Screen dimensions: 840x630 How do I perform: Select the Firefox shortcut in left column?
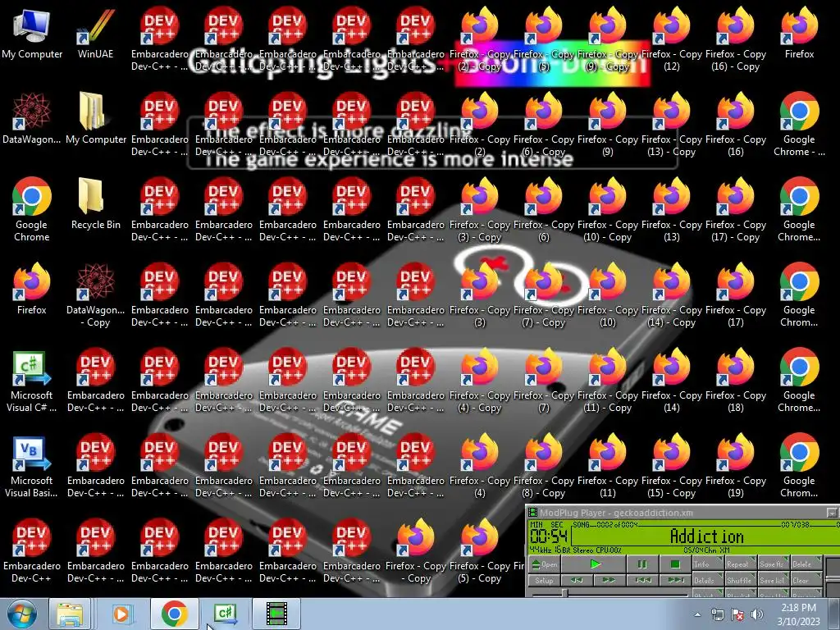click(32, 290)
